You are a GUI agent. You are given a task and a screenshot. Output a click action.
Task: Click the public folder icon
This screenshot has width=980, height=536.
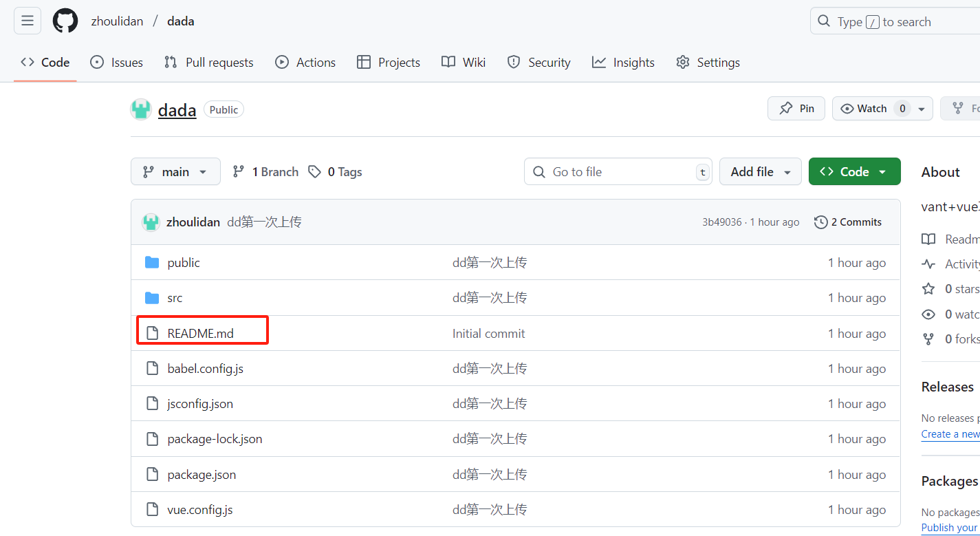point(152,262)
